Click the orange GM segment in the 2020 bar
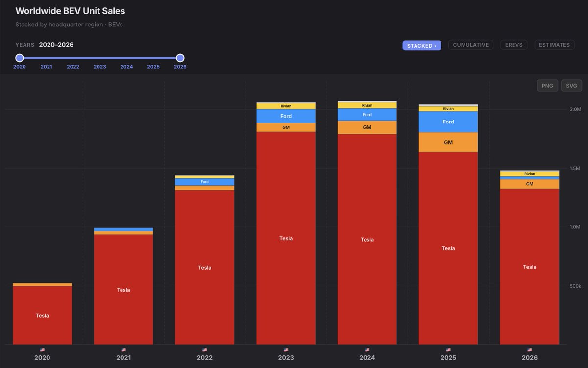Viewport: 588px width, 368px height. coord(42,284)
